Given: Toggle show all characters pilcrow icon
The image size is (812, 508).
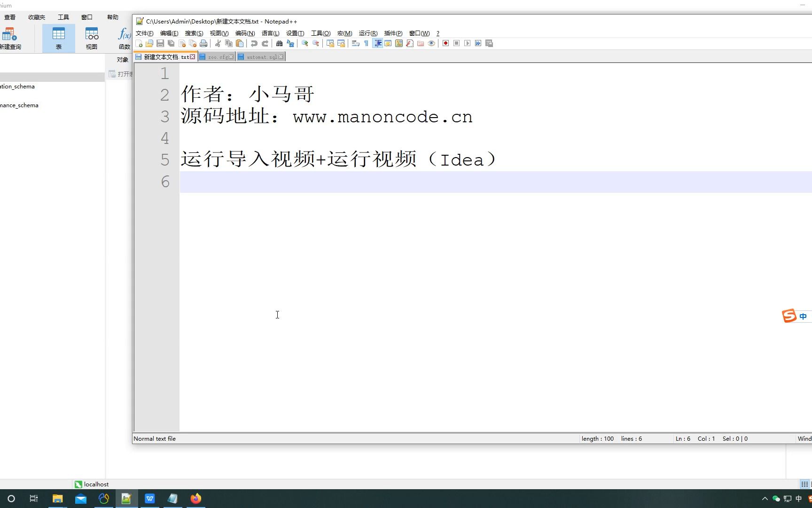Looking at the screenshot, I should [x=367, y=43].
